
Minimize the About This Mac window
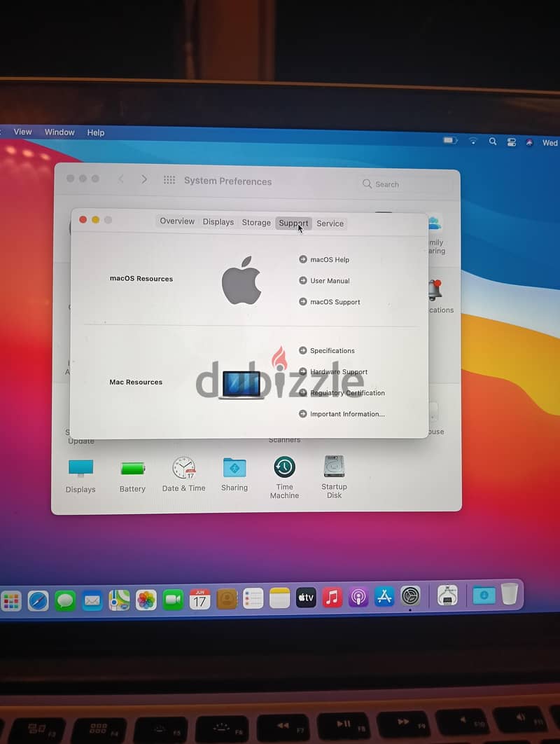95,220
